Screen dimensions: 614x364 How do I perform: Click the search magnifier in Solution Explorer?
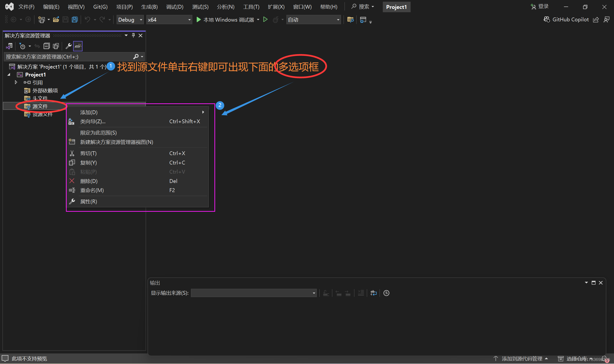point(136,57)
